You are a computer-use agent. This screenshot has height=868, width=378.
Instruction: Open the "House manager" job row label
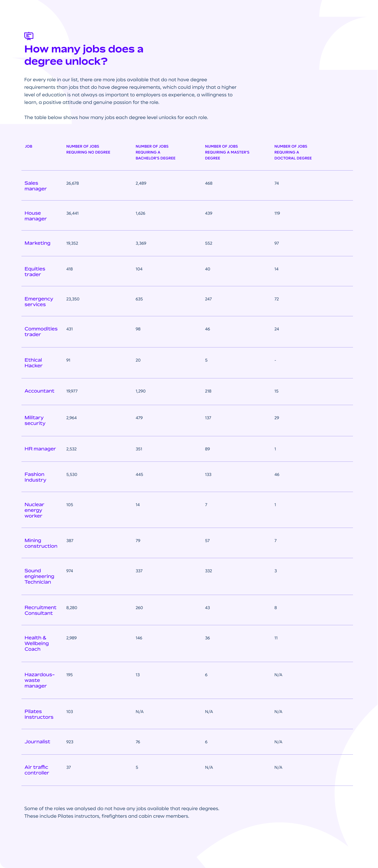point(35,216)
